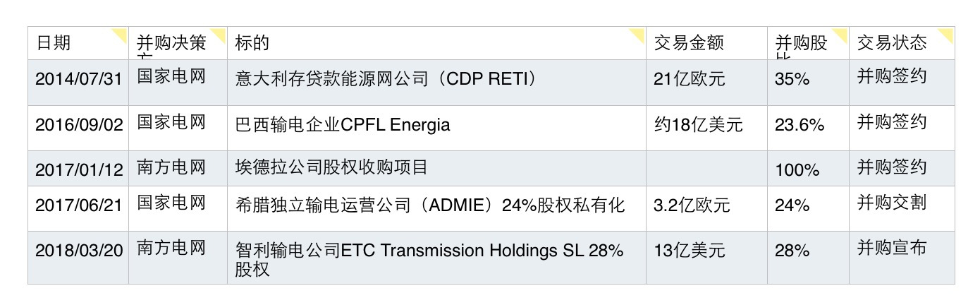Select the 日期 header cell text
Viewport: 980px width, 305px height.
(x=54, y=43)
